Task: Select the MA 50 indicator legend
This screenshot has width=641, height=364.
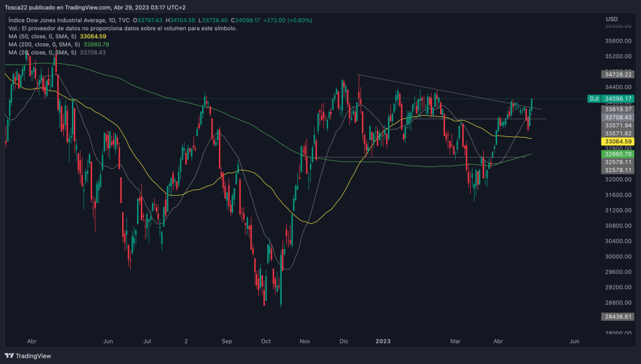Action: tap(44, 37)
